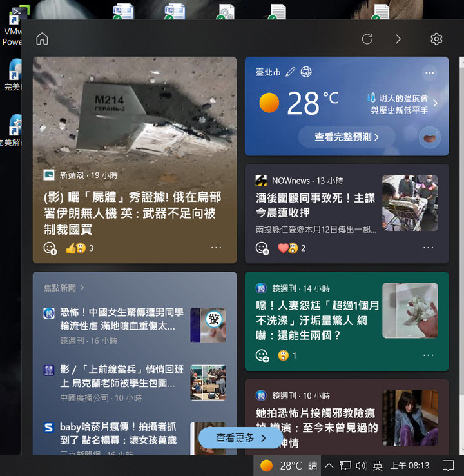Click the 三立 source icon beside baby哈菸片
This screenshot has height=476, width=464.
click(48, 427)
